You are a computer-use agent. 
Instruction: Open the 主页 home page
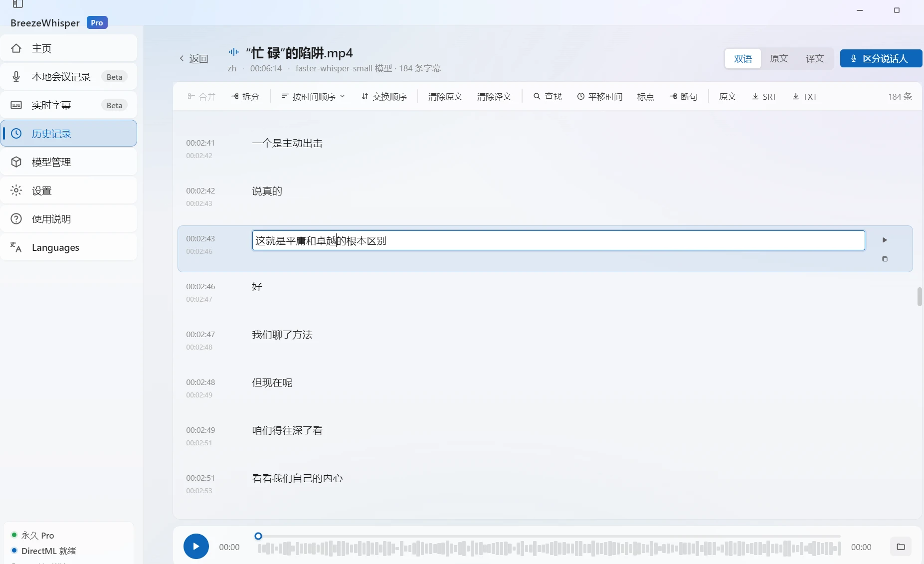point(69,48)
